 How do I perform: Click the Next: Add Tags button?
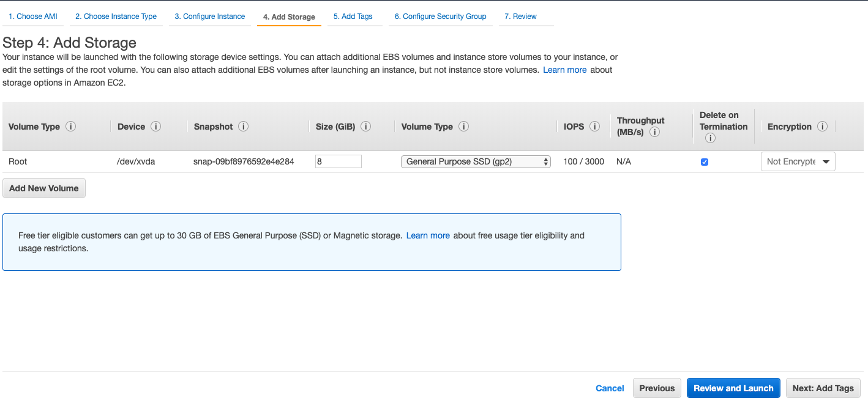(823, 388)
